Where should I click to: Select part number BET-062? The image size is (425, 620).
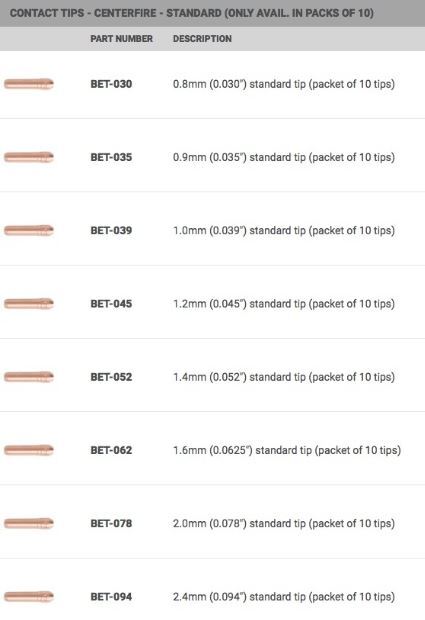pos(111,450)
